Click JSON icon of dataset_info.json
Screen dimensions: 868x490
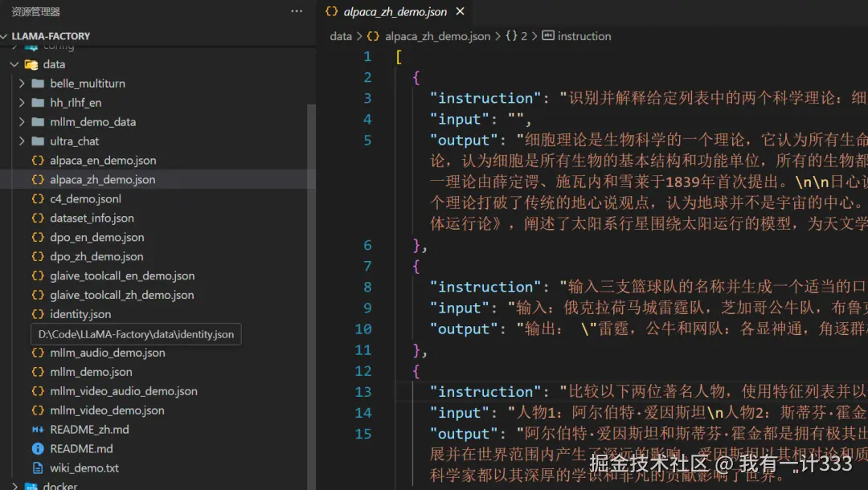38,218
